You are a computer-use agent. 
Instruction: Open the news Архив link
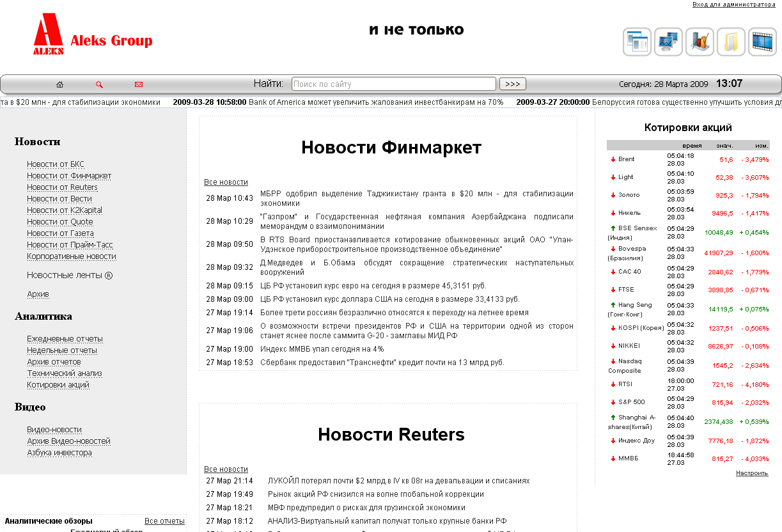pyautogui.click(x=38, y=294)
